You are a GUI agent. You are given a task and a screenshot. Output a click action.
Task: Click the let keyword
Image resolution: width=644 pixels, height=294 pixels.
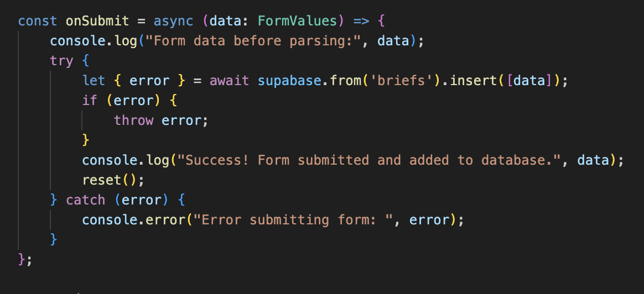coord(94,81)
